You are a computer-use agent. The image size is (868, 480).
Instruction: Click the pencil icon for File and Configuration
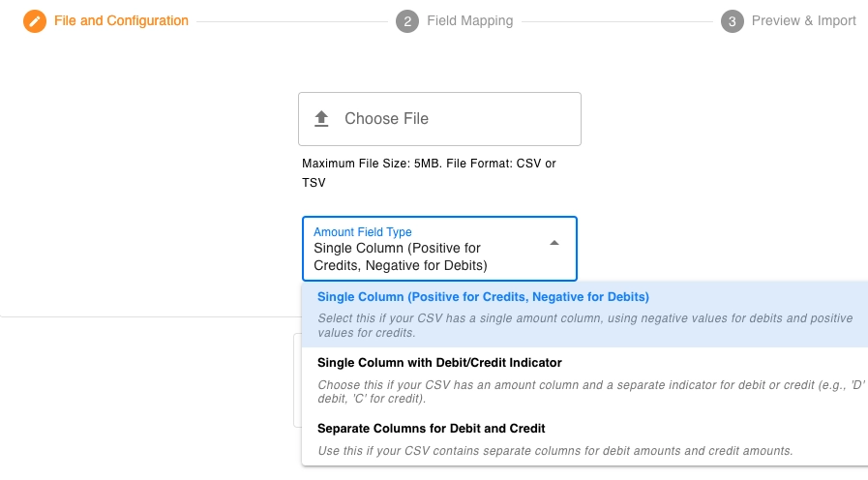coord(35,21)
